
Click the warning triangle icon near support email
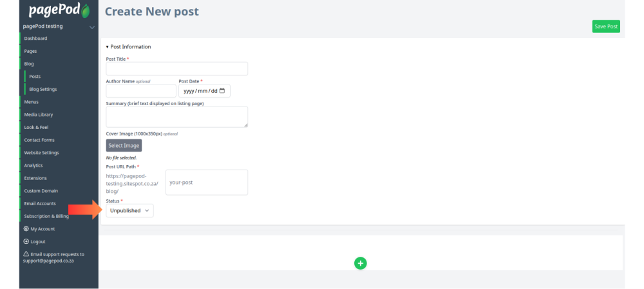click(26, 254)
